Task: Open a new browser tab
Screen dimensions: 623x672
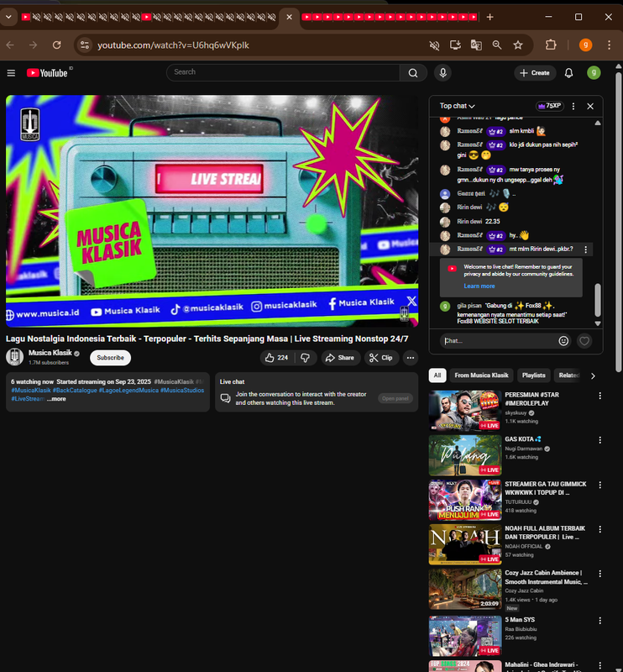Action: (x=489, y=17)
